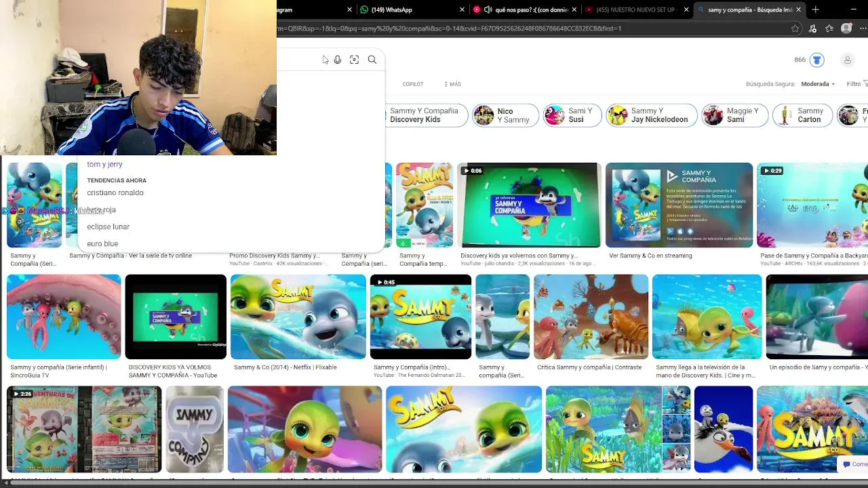Mute the audio in 'qué nos paso?' tab
The image size is (868, 488).
tap(488, 9)
